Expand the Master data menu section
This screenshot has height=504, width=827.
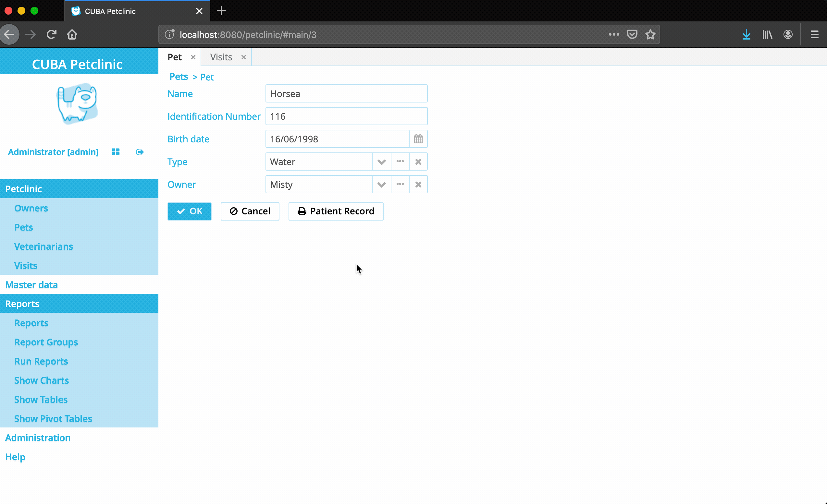pos(31,284)
